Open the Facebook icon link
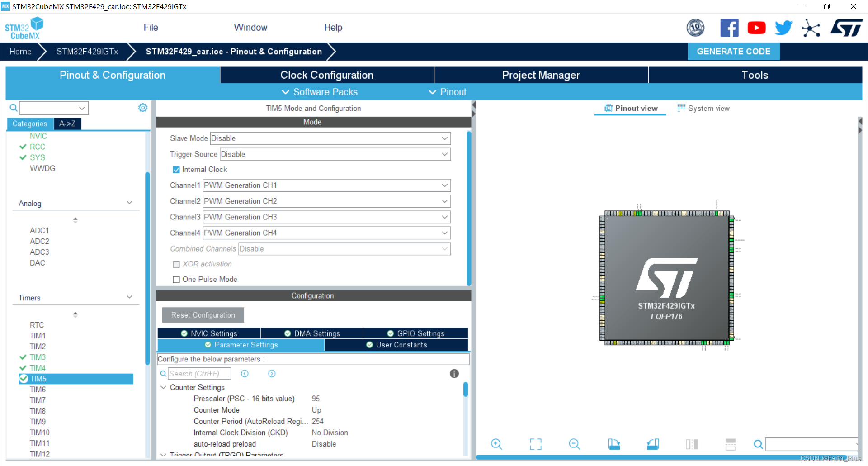 pyautogui.click(x=729, y=28)
